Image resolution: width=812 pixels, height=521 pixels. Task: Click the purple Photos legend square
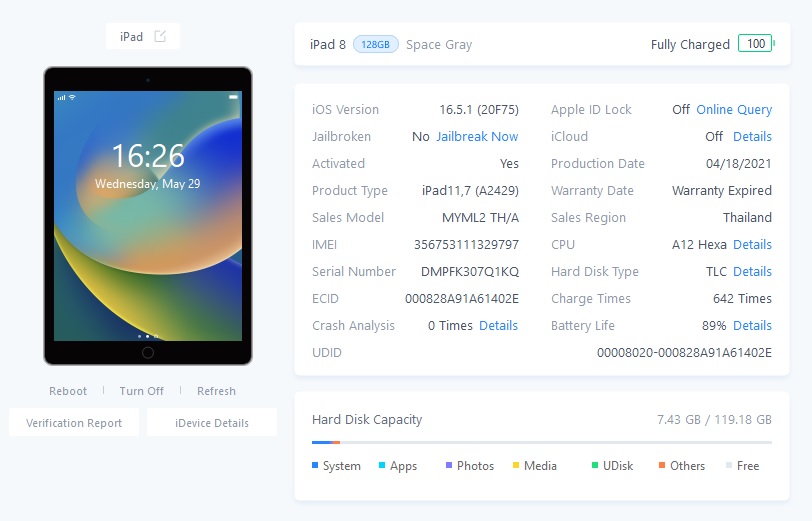pos(449,465)
